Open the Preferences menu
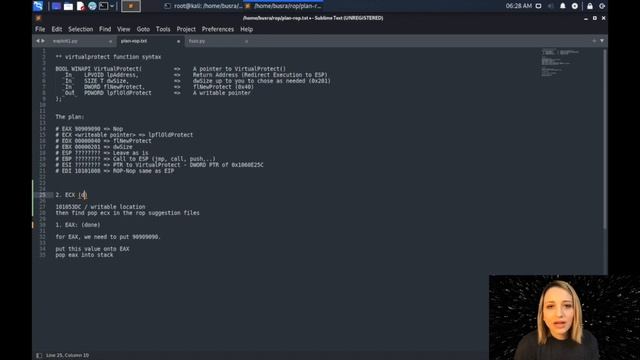The image size is (640, 360). (218, 29)
